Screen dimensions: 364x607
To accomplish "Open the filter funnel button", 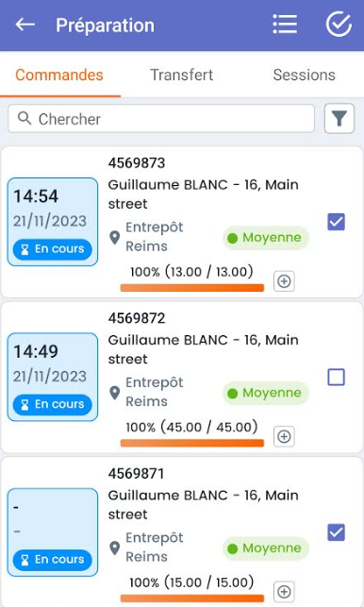I will [339, 118].
